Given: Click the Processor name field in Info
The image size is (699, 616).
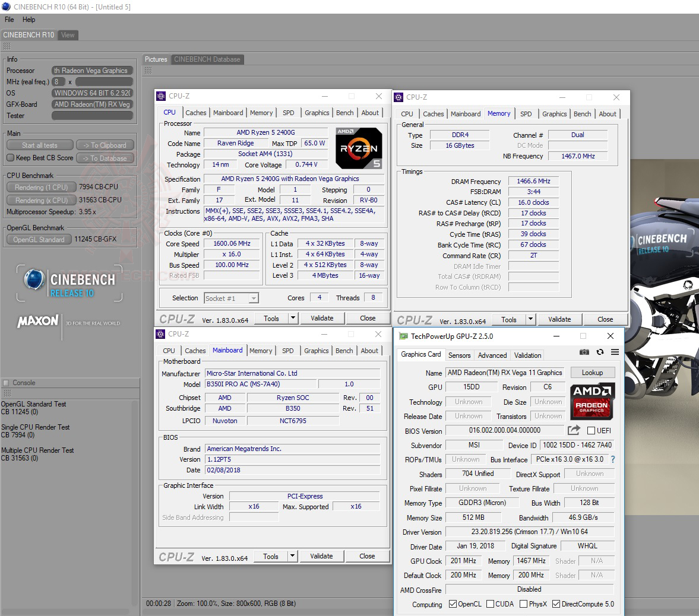Looking at the screenshot, I should pos(92,71).
